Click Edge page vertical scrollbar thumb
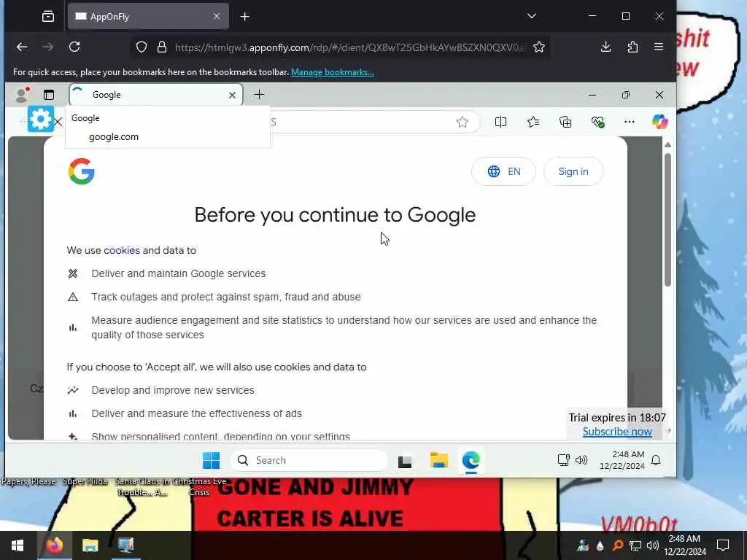This screenshot has height=560, width=747. tap(668, 220)
